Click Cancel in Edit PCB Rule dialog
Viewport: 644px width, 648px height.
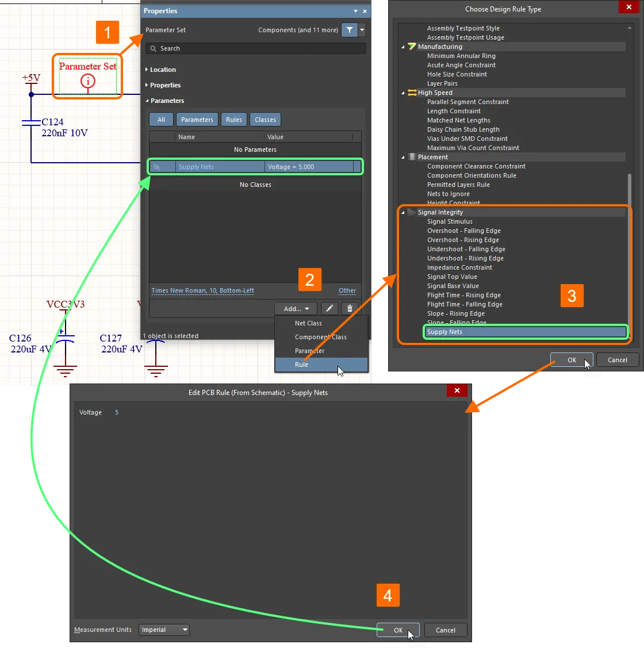coord(446,630)
